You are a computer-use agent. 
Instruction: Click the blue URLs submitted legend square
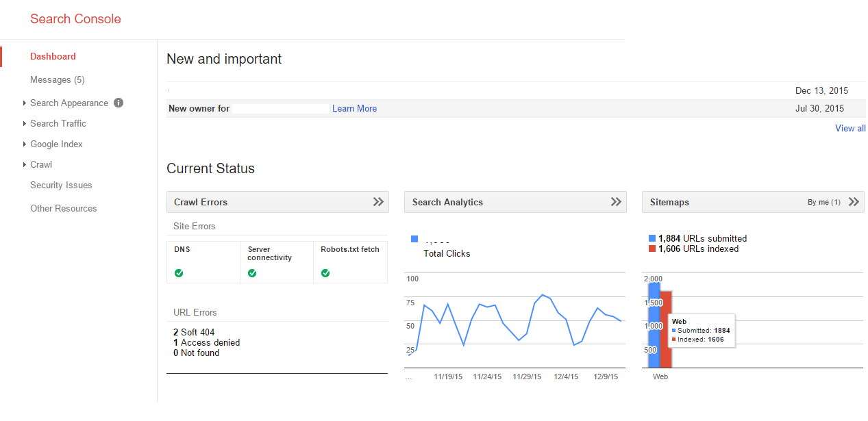[x=652, y=238]
